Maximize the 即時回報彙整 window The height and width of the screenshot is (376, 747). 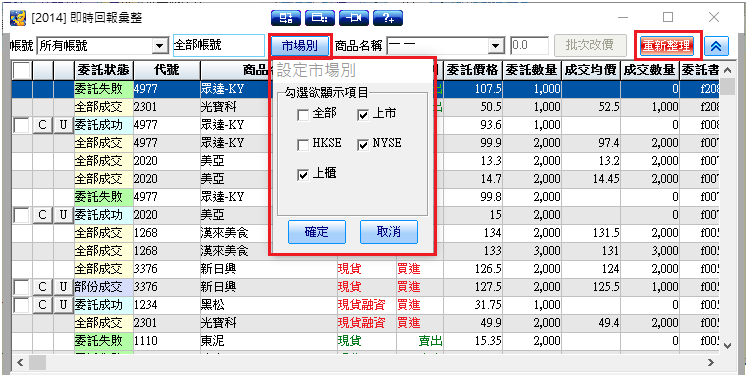(668, 18)
